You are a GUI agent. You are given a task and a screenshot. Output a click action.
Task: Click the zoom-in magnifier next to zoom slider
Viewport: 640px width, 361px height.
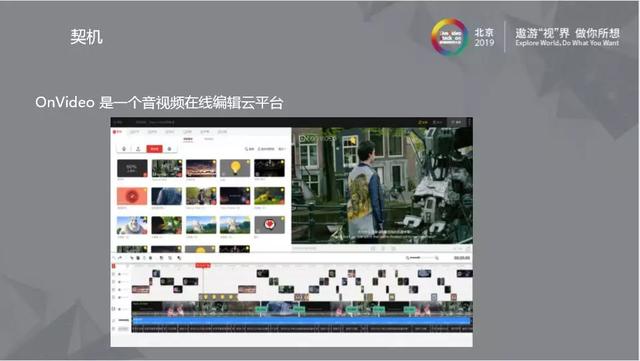(437, 258)
